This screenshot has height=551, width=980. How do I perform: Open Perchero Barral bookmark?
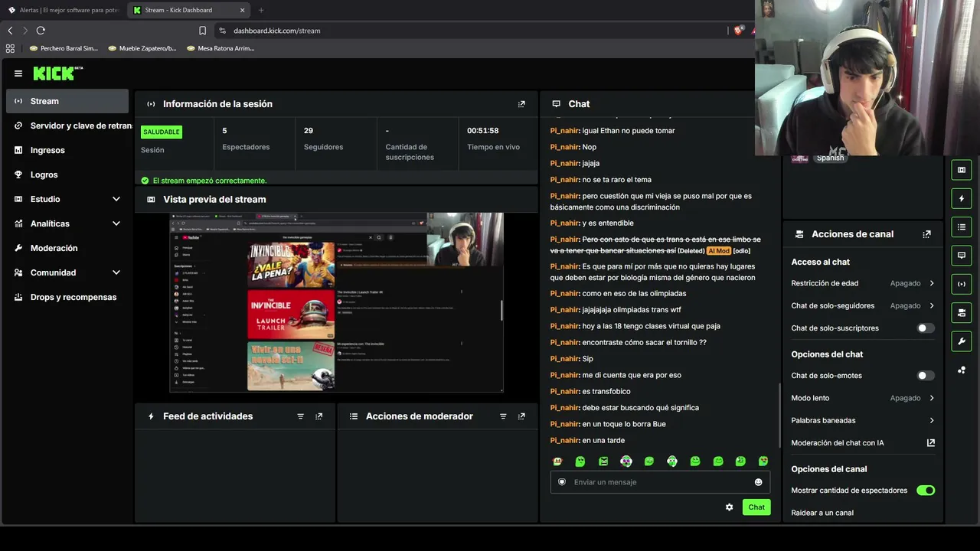coord(64,48)
